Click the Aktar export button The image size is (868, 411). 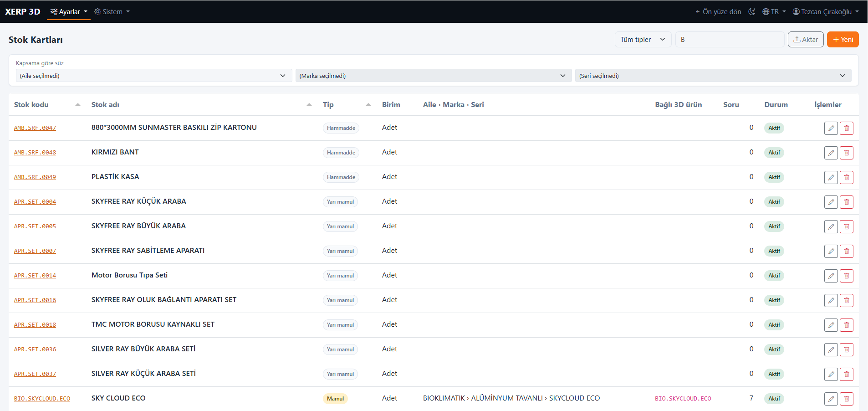[x=806, y=40]
